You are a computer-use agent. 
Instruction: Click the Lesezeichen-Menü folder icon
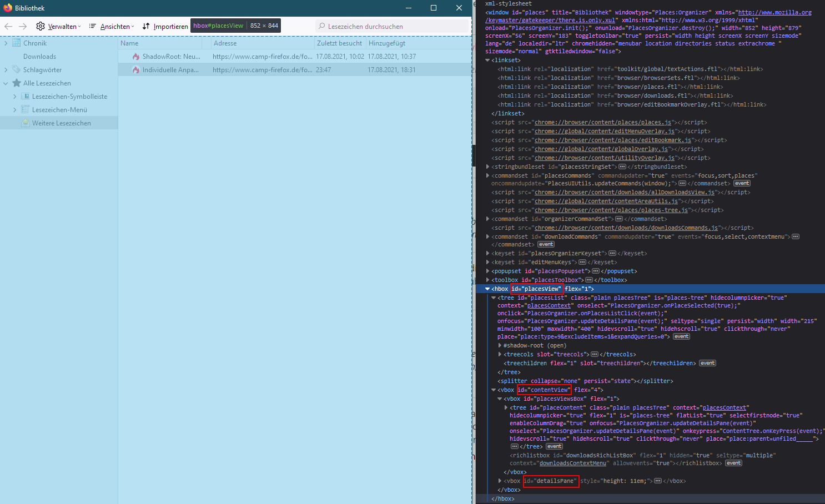pyautogui.click(x=25, y=109)
